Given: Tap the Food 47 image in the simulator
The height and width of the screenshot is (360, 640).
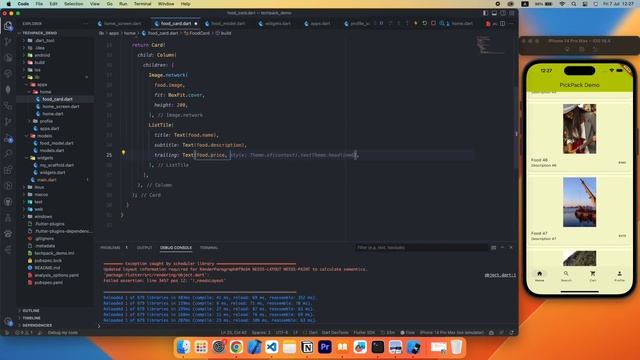Looking at the screenshot, I should 580,202.
